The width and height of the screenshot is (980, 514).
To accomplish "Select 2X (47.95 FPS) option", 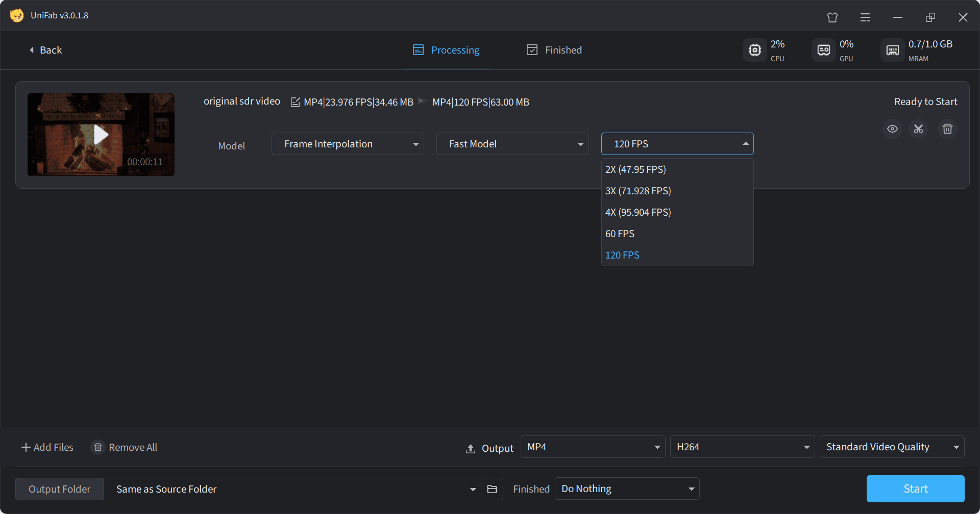I will [677, 169].
